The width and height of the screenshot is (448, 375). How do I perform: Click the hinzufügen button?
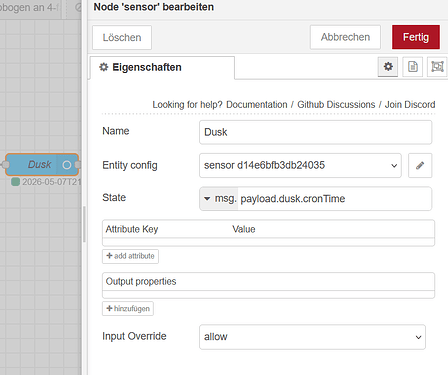(128, 309)
